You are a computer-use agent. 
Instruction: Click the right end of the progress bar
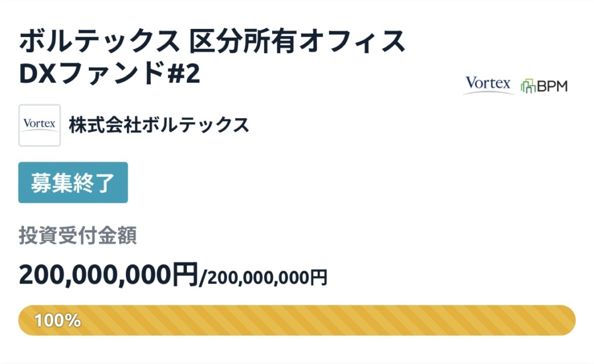tap(566, 320)
